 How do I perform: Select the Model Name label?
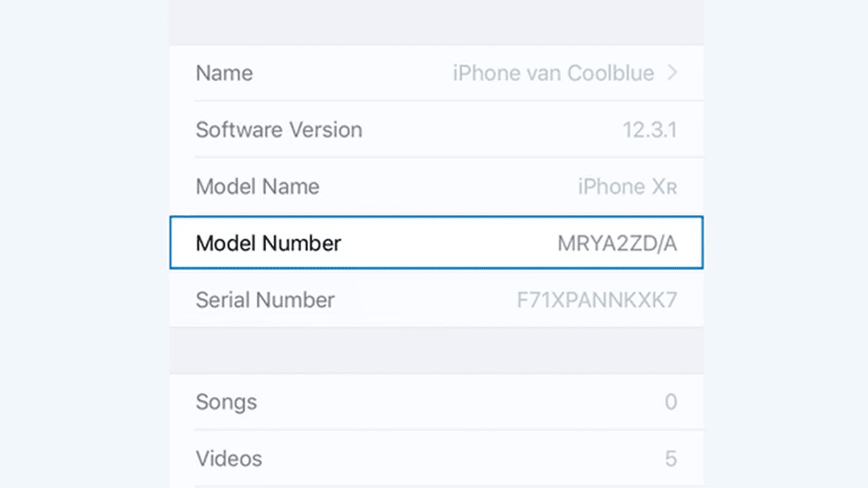[x=258, y=187]
